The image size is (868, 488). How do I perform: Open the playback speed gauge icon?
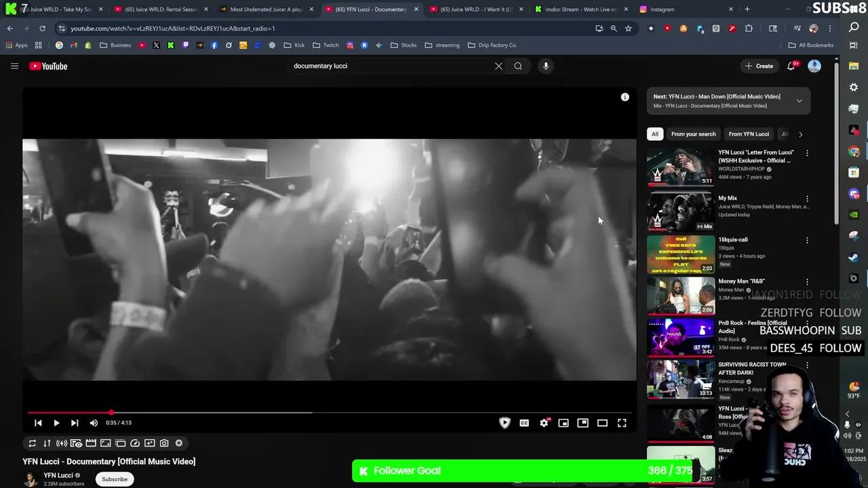[135, 443]
